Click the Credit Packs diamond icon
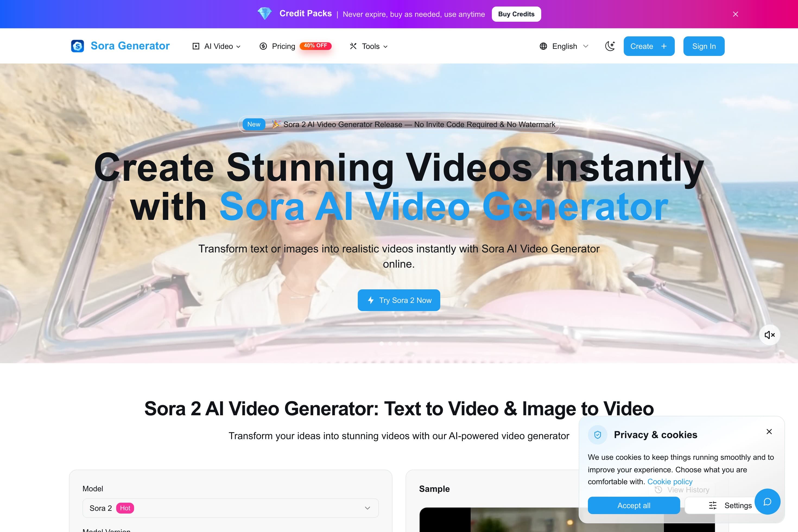Viewport: 798px width, 532px height. point(265,14)
